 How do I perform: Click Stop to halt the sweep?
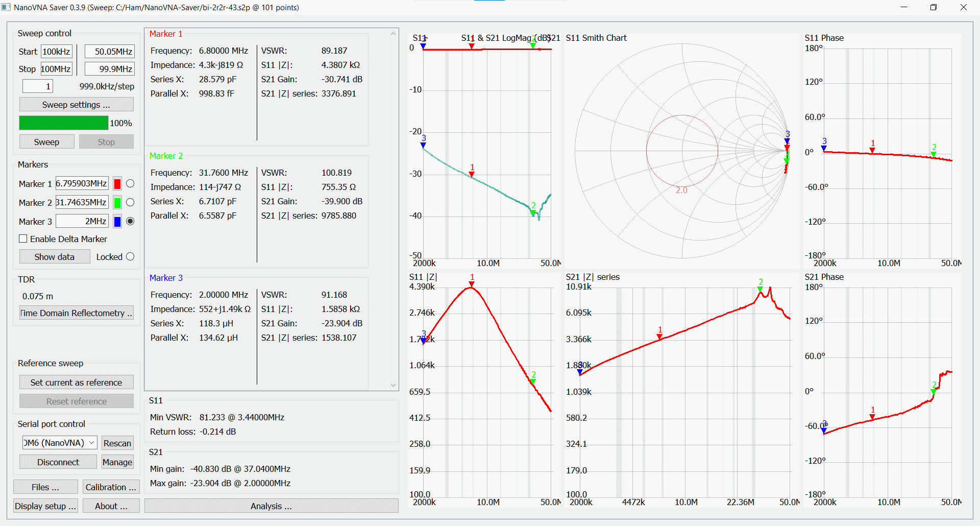106,141
